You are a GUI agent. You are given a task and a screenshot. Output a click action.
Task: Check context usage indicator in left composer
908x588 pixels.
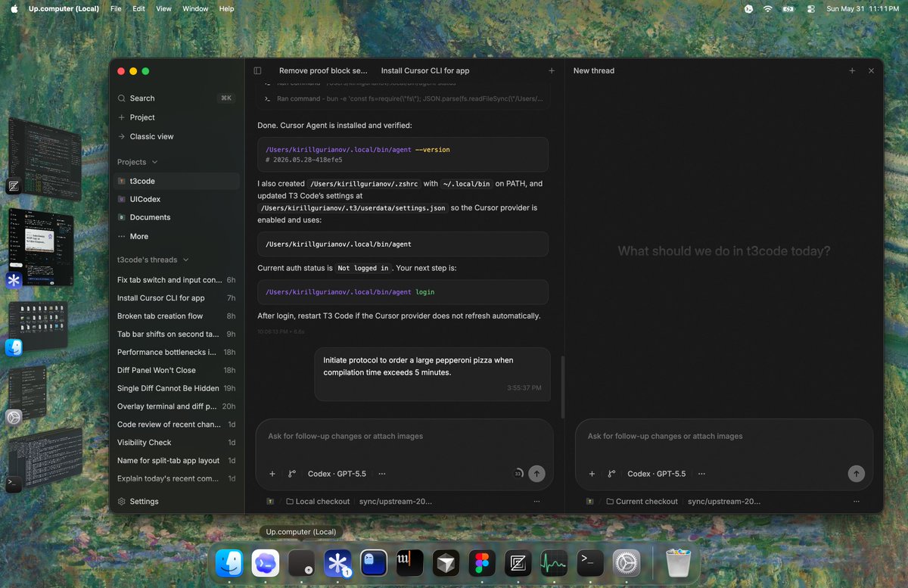[518, 474]
